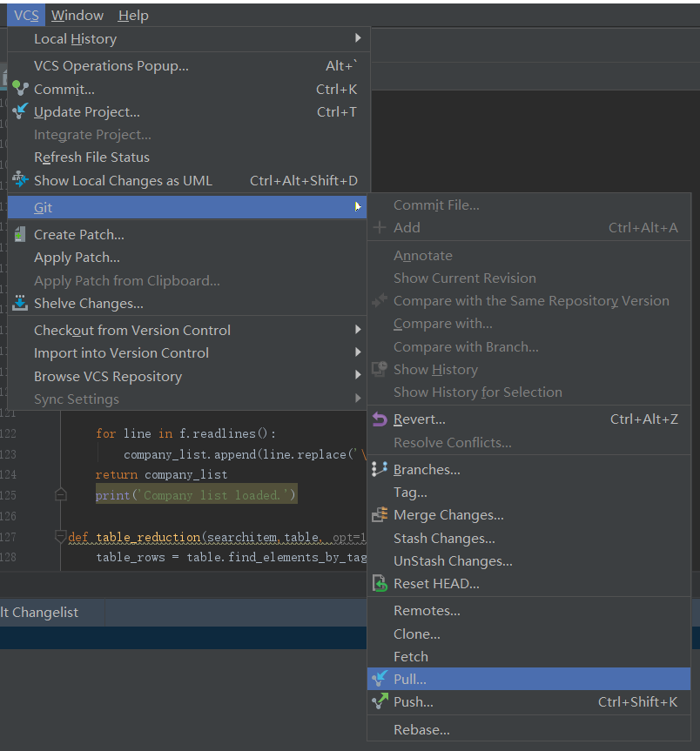Screen dimensions: 700x751
Task: Click the Reset HEAD icon
Action: (380, 584)
